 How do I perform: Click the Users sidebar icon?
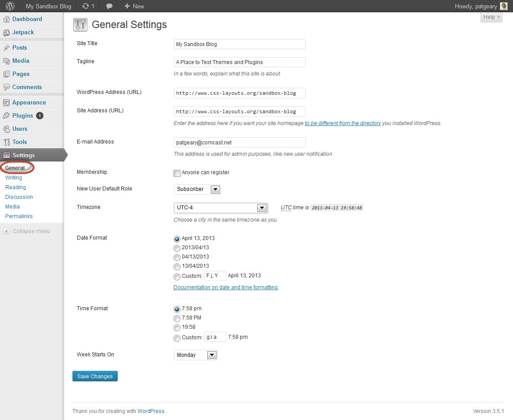click(x=7, y=129)
